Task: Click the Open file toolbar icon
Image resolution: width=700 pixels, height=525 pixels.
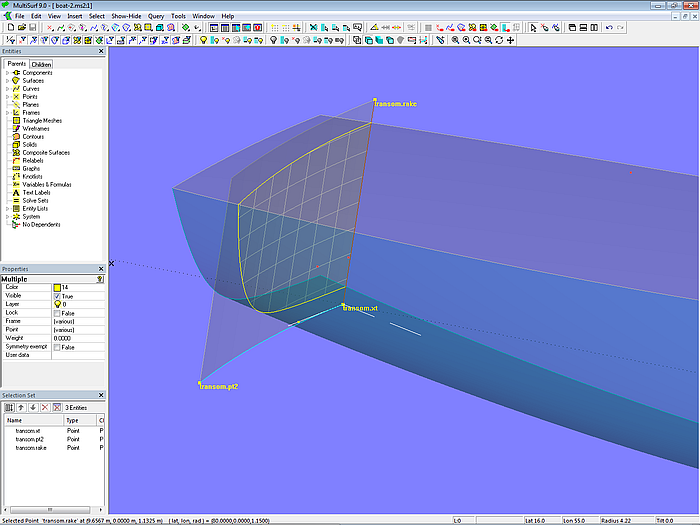Action: coord(22,28)
